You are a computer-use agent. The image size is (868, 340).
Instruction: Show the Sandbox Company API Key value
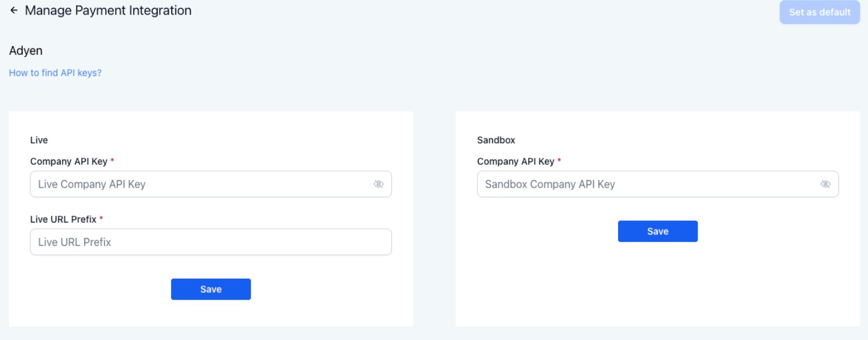[825, 184]
